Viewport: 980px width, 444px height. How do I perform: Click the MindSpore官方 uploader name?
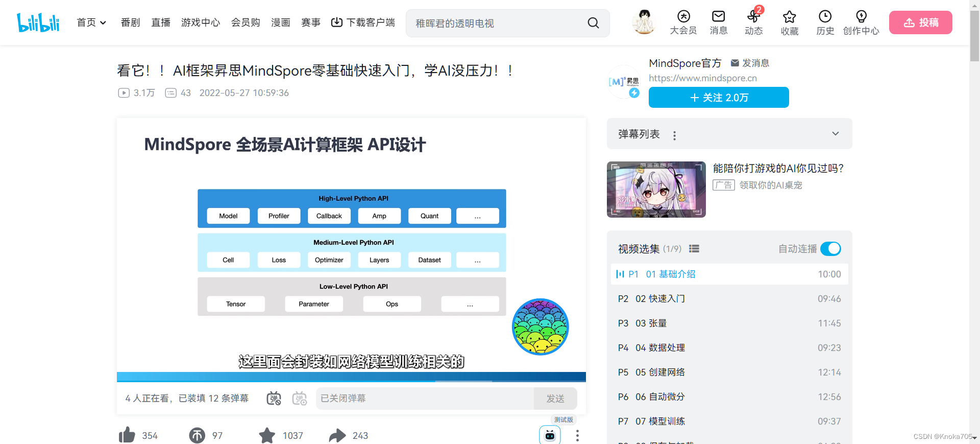click(685, 63)
